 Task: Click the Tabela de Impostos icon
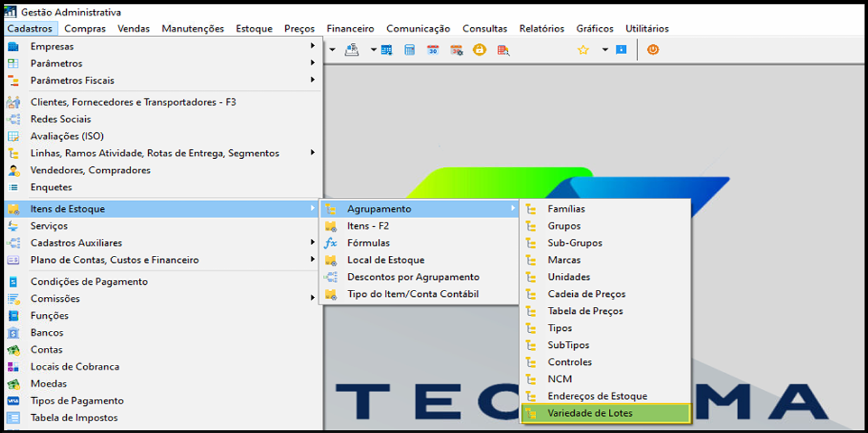(13, 418)
